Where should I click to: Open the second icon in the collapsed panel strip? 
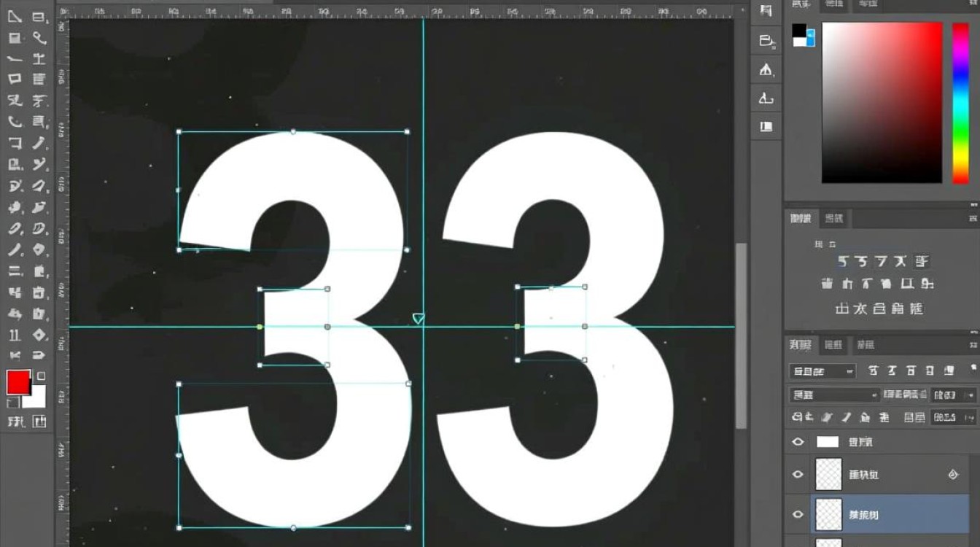(x=766, y=41)
